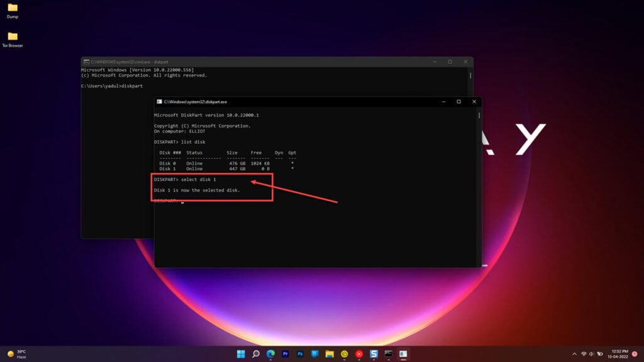Click cmd.exe window title bar icon

[x=86, y=62]
